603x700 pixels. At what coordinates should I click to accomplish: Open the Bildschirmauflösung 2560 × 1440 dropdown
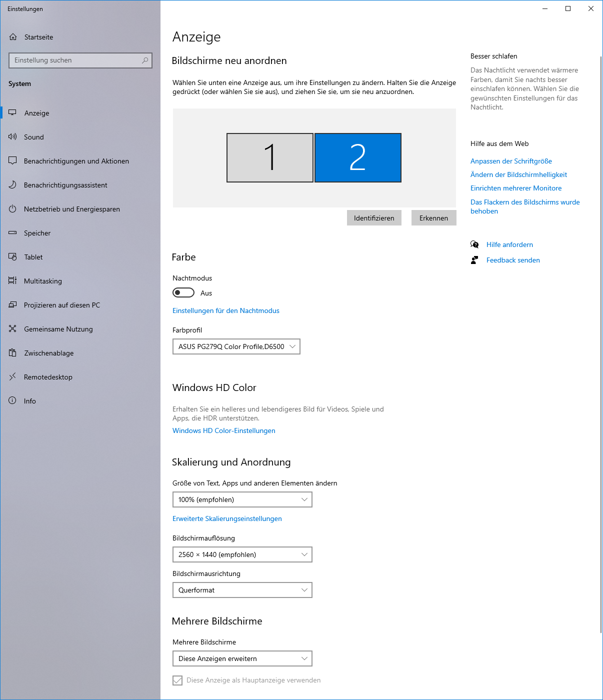[x=242, y=554]
